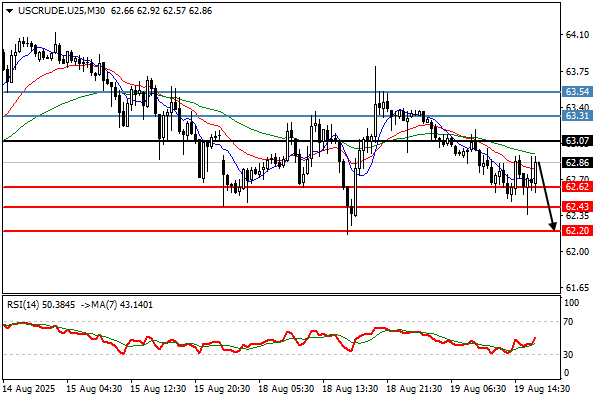Click the RSI 100 scale label

click(572, 303)
